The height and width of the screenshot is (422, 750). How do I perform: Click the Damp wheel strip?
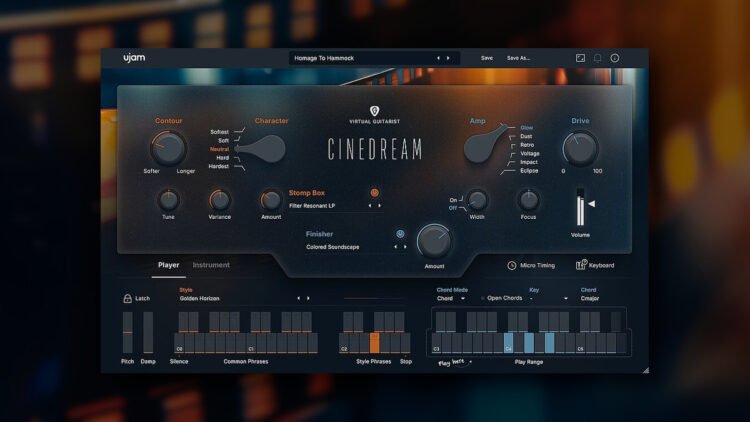tap(148, 333)
